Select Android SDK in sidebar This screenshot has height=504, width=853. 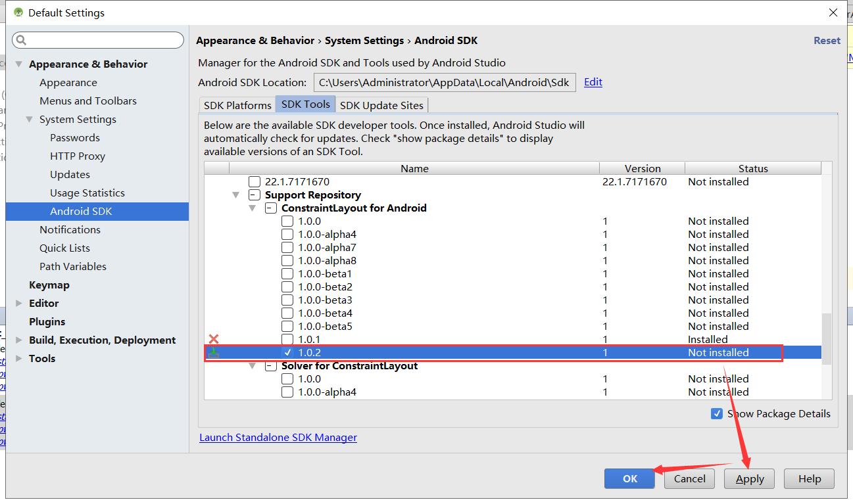click(x=97, y=212)
